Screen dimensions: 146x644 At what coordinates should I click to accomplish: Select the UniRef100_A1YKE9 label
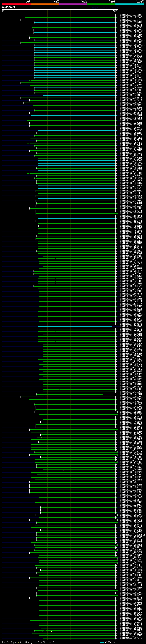(131, 180)
